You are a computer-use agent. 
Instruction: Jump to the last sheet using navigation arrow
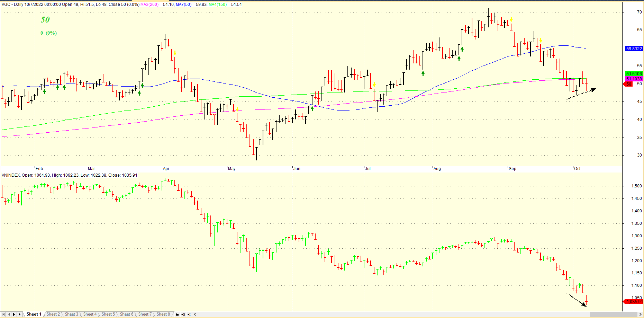tap(20, 314)
